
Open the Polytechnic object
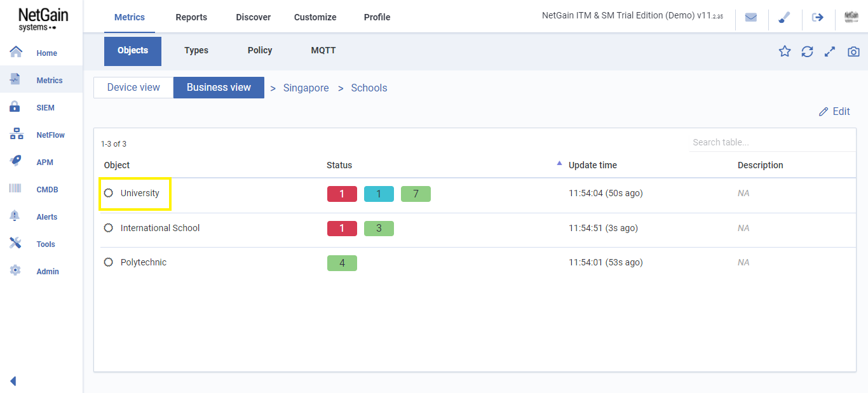(144, 262)
